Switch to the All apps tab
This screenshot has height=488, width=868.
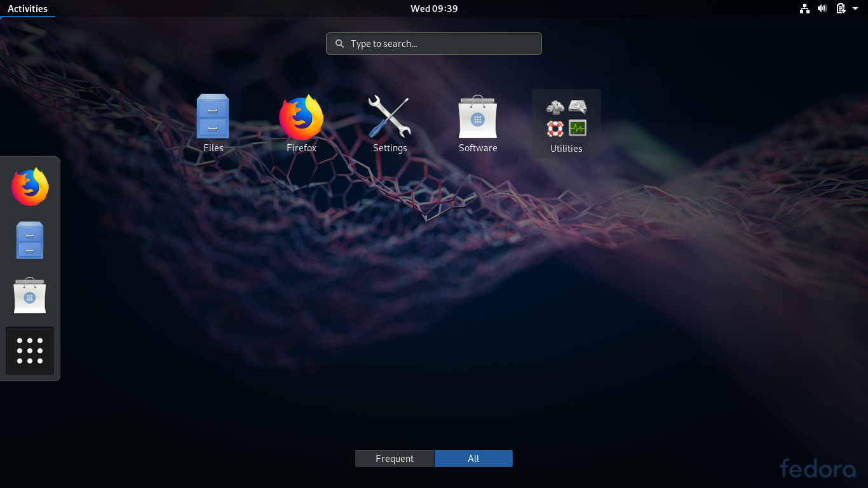click(473, 459)
